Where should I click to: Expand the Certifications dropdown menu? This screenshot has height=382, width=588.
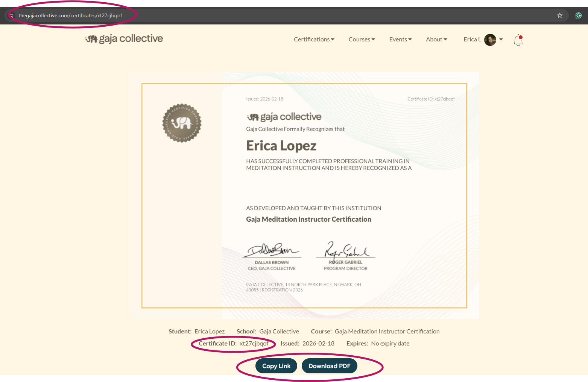pos(314,40)
